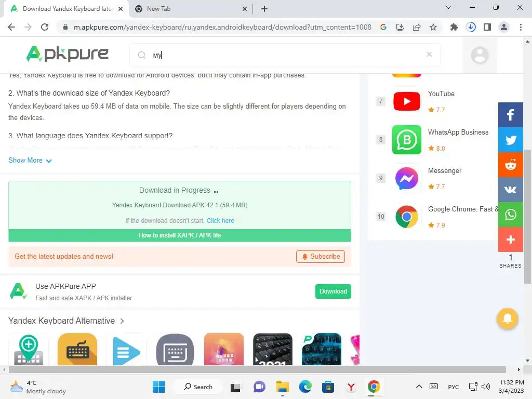532x399 pixels.
Task: Launch Microsoft Edge from taskbar
Action: point(305,387)
